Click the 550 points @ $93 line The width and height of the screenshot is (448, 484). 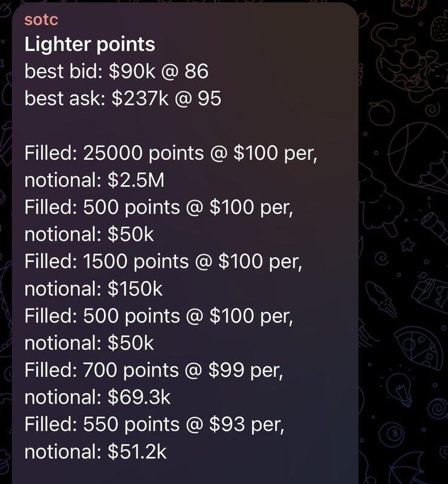click(154, 424)
